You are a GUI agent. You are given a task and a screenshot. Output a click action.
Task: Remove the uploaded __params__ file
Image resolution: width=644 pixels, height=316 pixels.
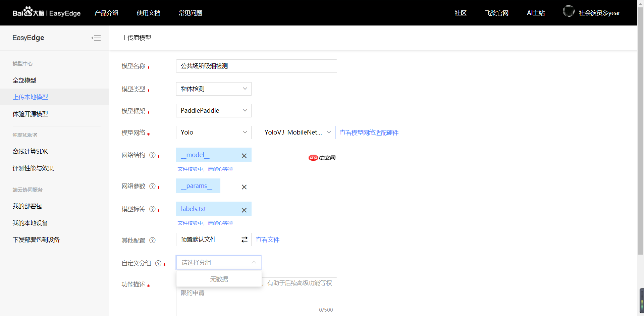tap(244, 187)
